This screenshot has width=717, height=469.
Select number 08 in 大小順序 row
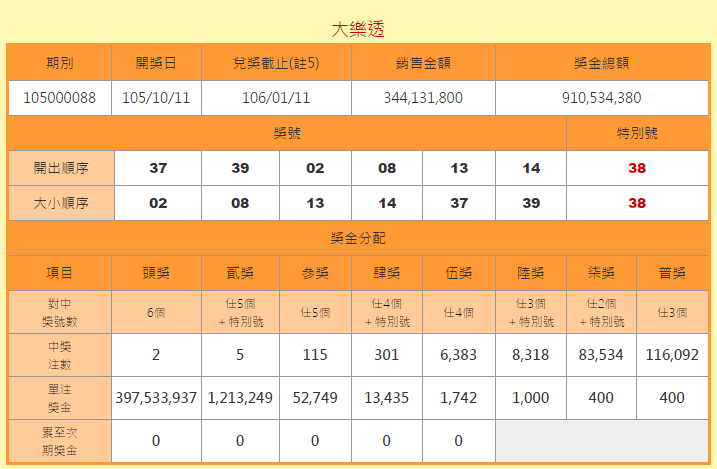(x=240, y=203)
